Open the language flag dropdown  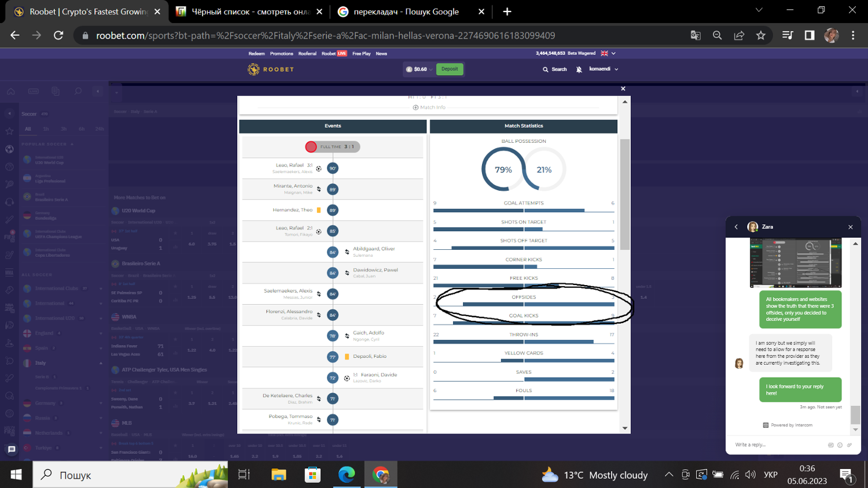[608, 53]
